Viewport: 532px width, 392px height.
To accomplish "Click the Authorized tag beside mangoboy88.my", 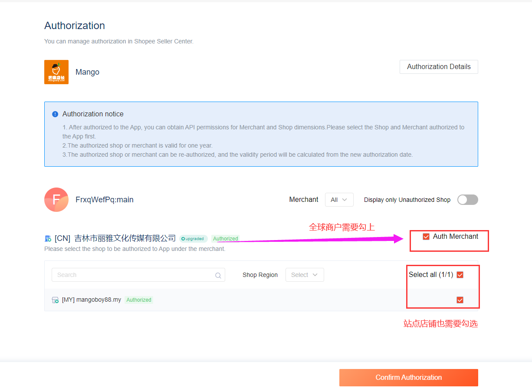I will [x=139, y=300].
